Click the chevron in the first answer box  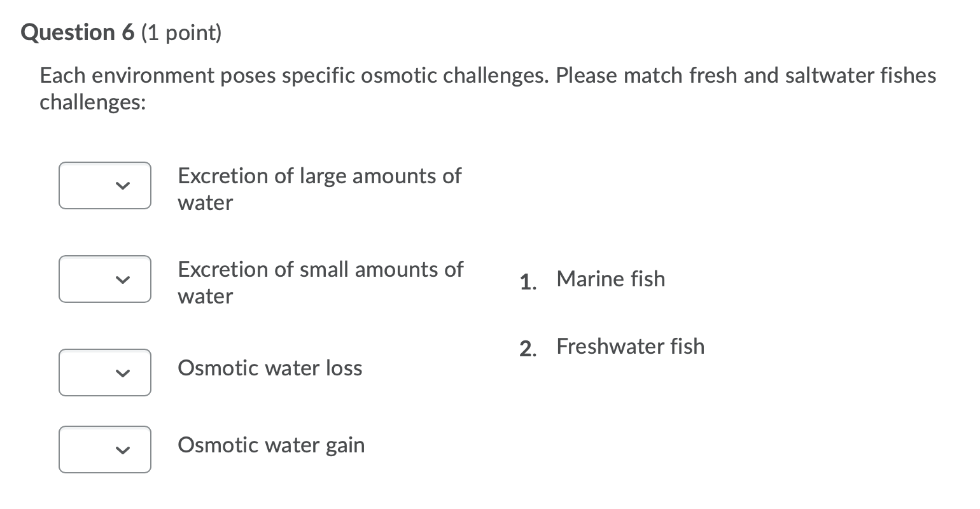click(x=123, y=186)
